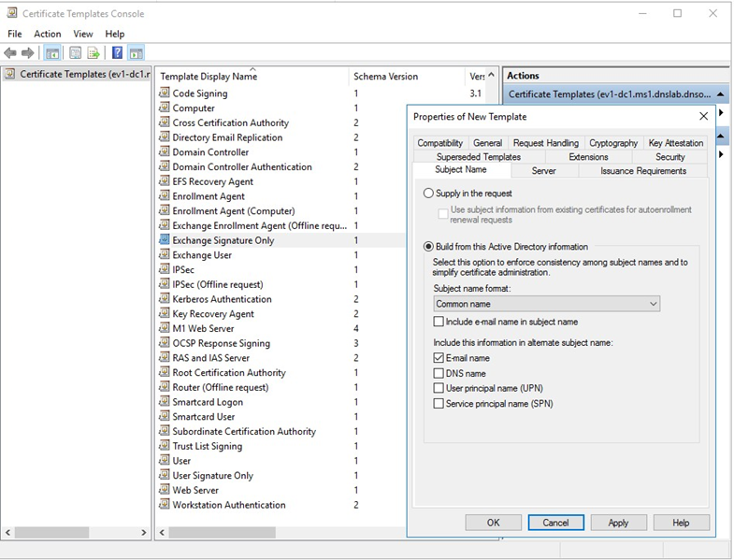Click the Forward arrow toolbar icon
This screenshot has width=734, height=560.
click(x=28, y=53)
